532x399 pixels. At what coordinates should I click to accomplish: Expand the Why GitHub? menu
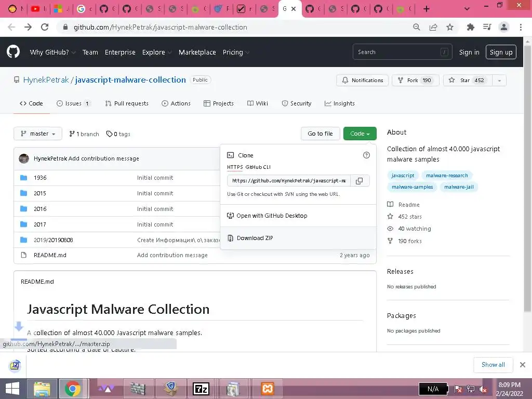coord(52,52)
